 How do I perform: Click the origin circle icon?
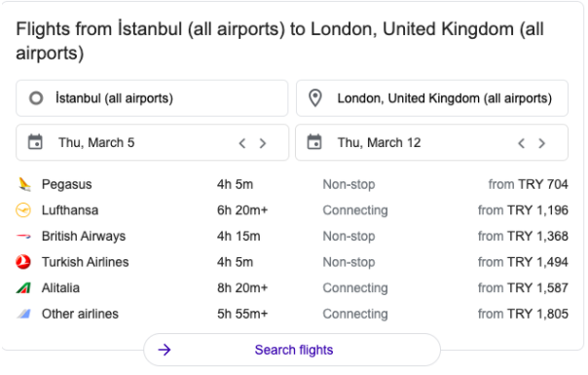pyautogui.click(x=36, y=98)
